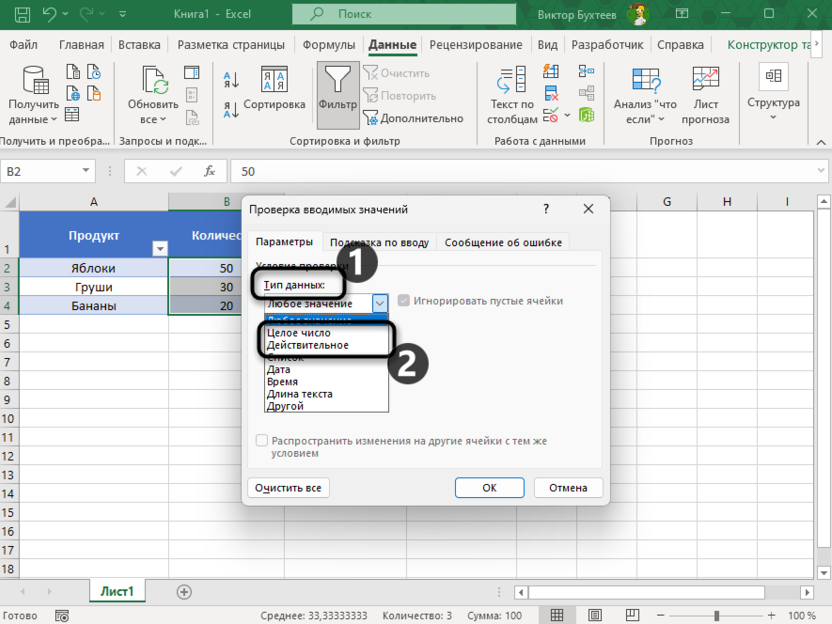The width and height of the screenshot is (832, 624).
Task: Open the Тип данных combo box arrow
Action: (380, 304)
